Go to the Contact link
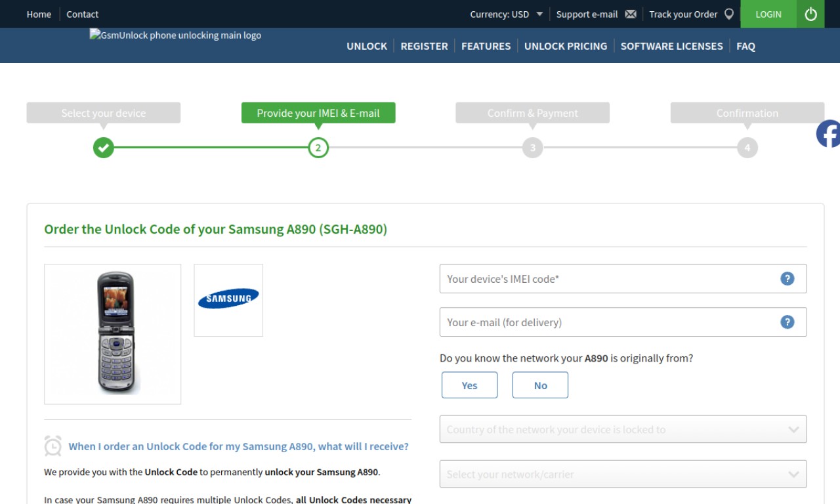The image size is (840, 504). 82,14
